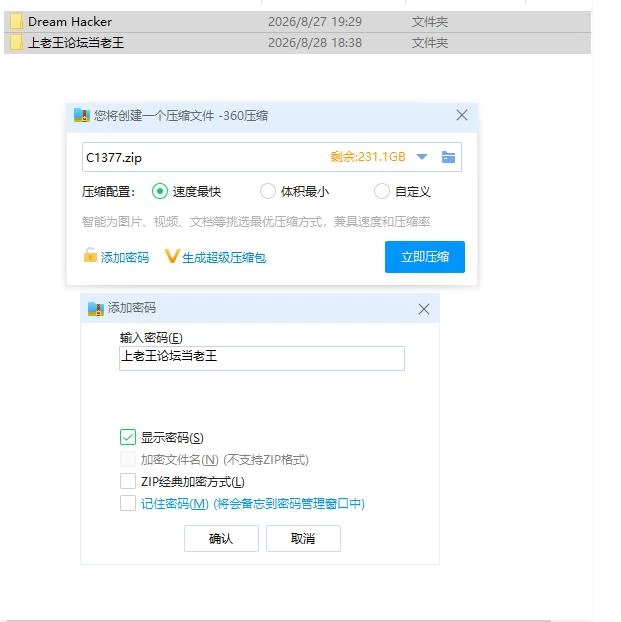The height and width of the screenshot is (622, 621).
Task: Select the 速度最快 compression option
Action: pos(160,192)
